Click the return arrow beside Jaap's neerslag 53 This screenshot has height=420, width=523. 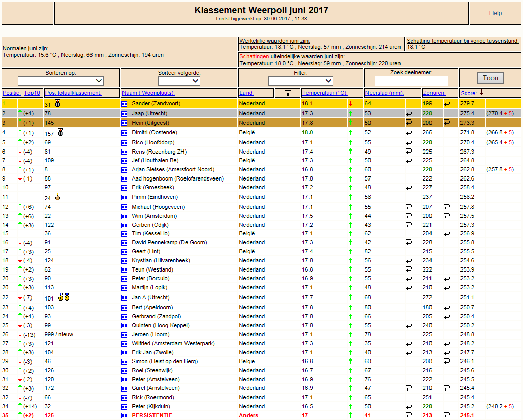409,114
